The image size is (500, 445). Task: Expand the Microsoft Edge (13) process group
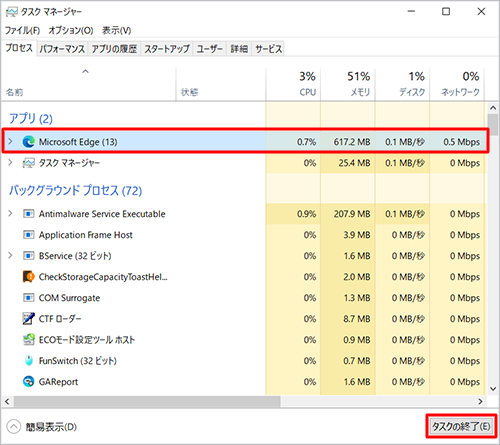coord(10,142)
